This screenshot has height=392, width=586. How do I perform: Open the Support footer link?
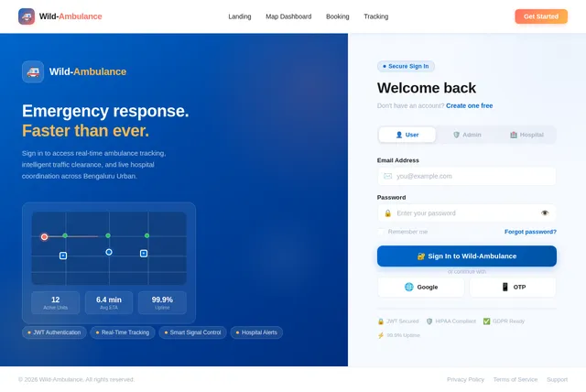click(x=557, y=379)
